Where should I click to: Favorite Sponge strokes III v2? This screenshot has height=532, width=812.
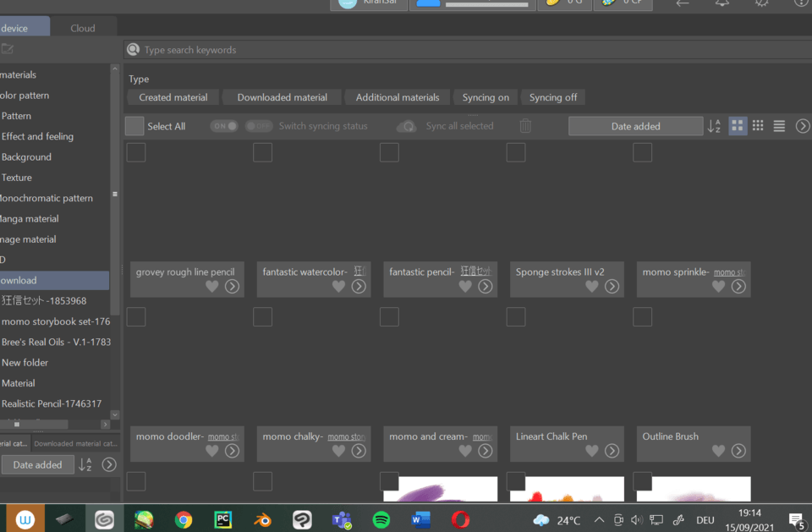592,287
